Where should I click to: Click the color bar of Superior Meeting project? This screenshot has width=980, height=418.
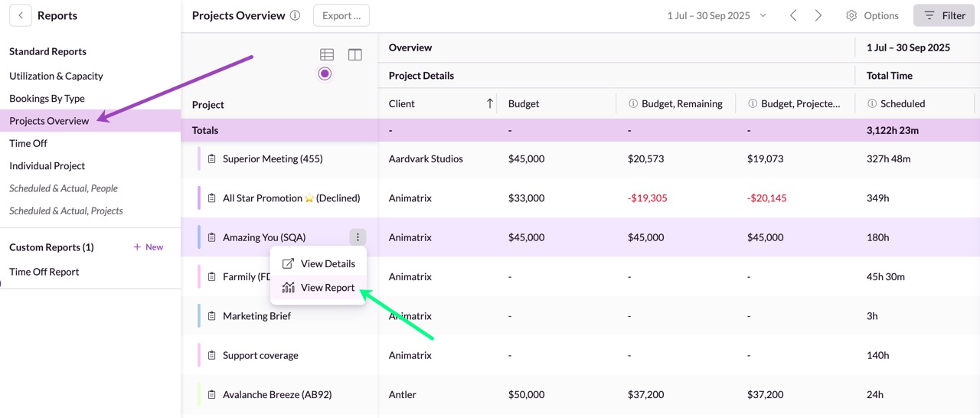tap(199, 159)
